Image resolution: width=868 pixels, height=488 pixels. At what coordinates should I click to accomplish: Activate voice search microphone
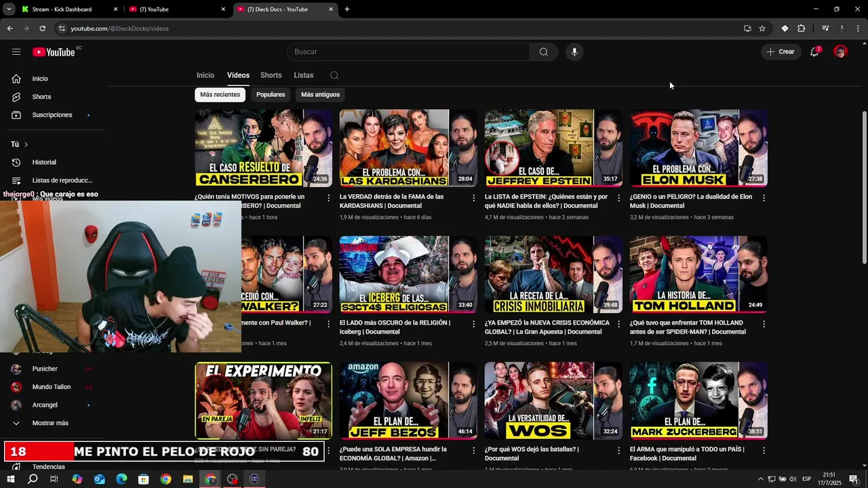tap(574, 52)
